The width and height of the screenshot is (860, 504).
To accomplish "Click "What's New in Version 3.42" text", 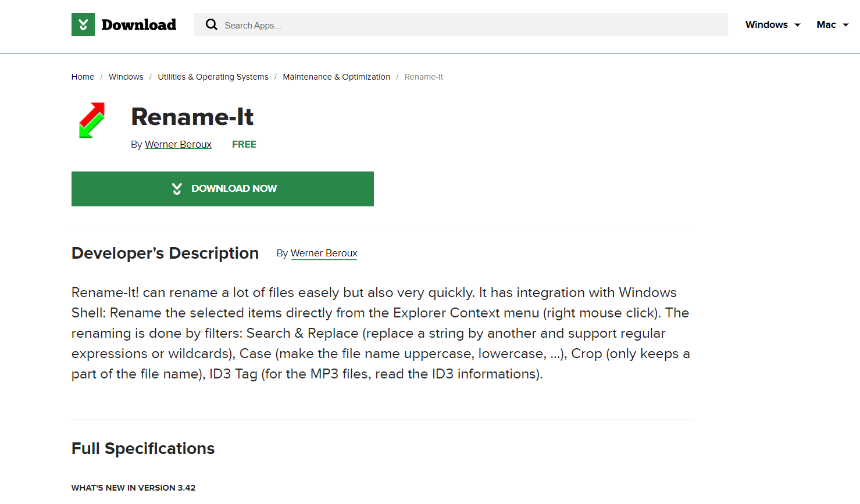I will (134, 488).
